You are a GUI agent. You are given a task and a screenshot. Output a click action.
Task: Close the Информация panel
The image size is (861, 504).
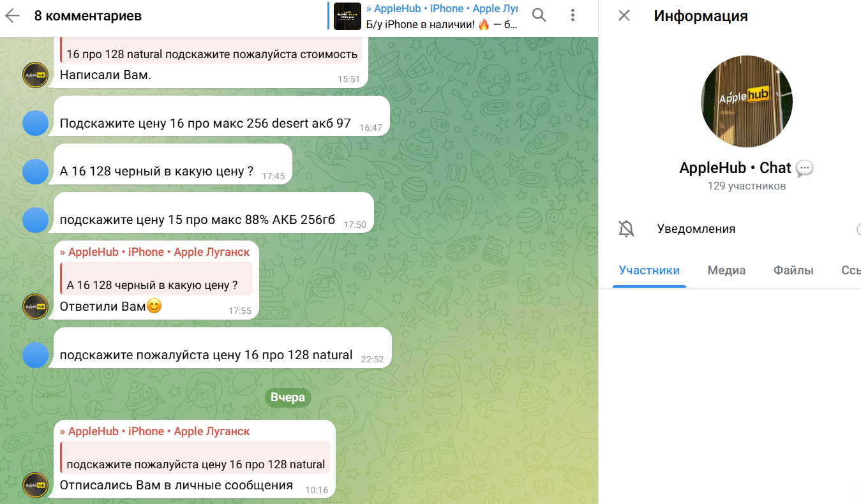[x=624, y=15]
